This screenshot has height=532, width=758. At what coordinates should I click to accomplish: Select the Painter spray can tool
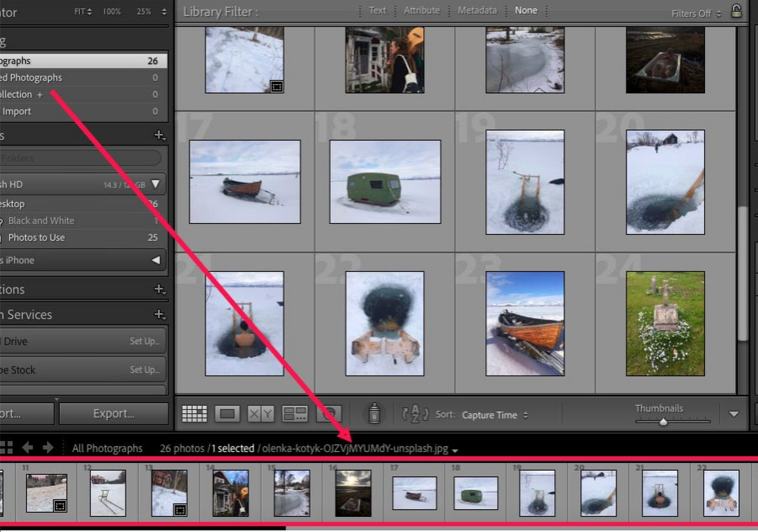pos(374,413)
